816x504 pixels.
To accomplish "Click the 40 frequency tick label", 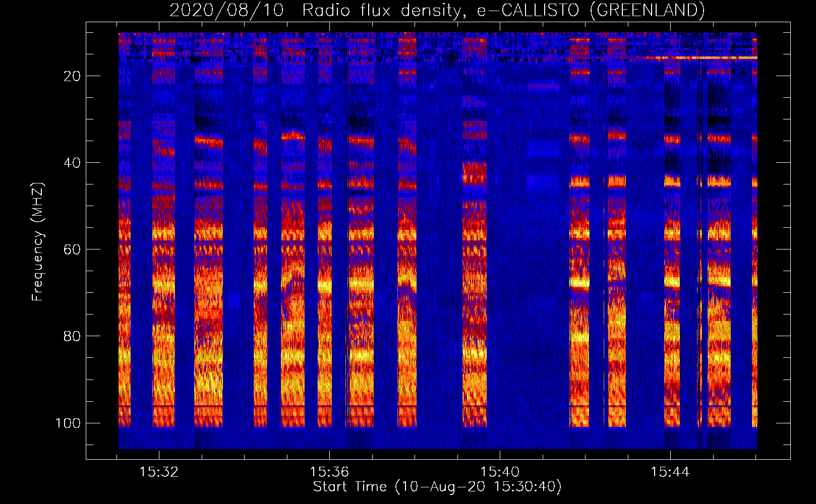I will click(x=72, y=163).
